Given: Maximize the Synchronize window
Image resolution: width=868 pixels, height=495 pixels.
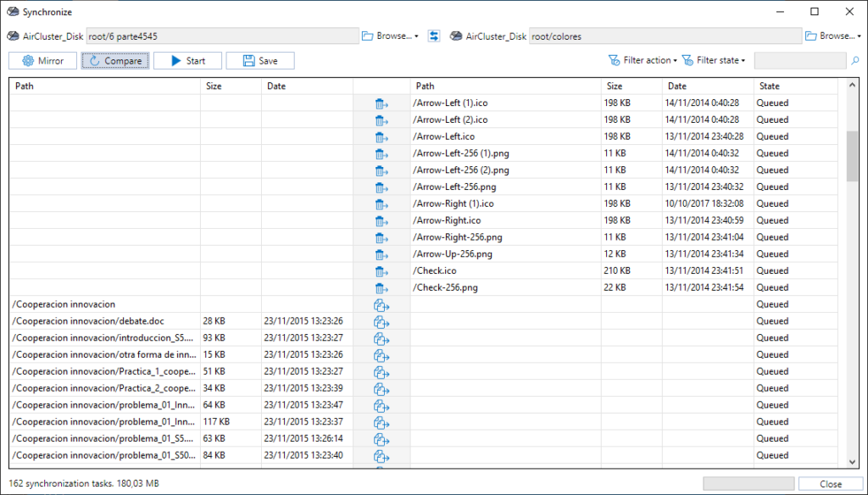Looking at the screenshot, I should click(815, 12).
